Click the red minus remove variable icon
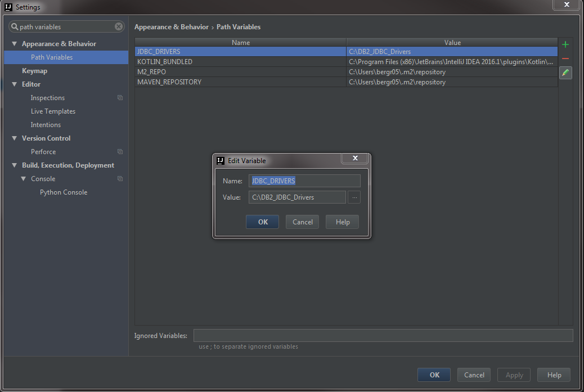The image size is (584, 392). pyautogui.click(x=565, y=59)
